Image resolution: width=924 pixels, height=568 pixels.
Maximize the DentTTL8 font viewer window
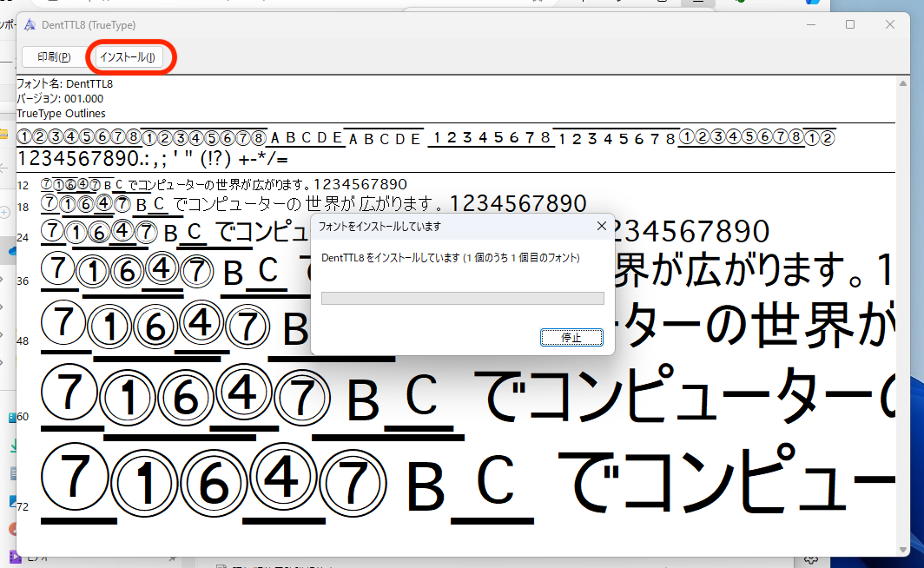[850, 25]
